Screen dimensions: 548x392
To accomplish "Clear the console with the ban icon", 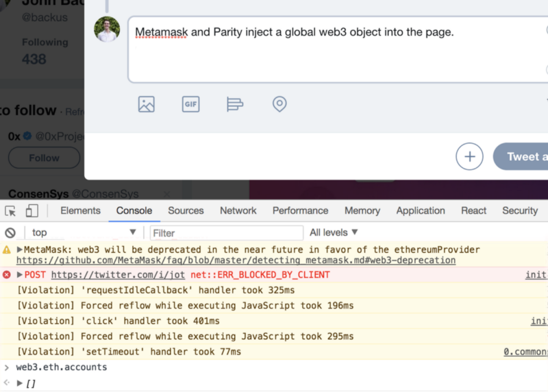I will (x=10, y=232).
